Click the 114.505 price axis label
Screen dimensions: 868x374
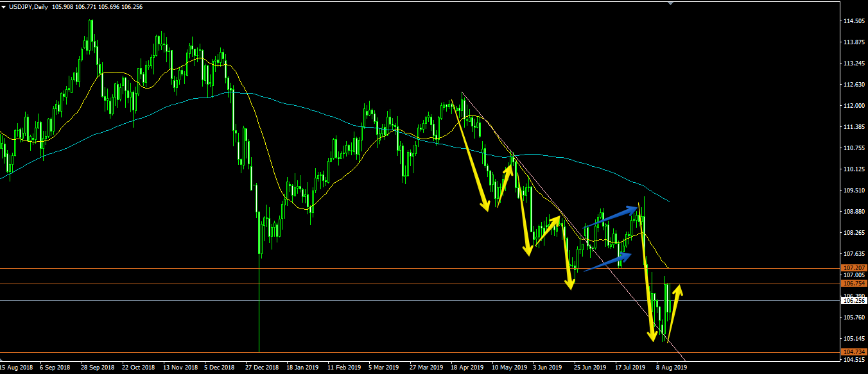tap(853, 21)
